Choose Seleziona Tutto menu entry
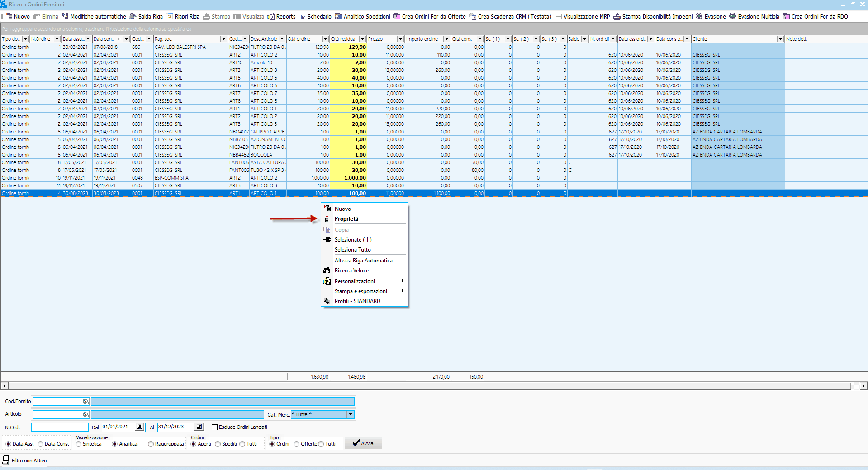 point(365,249)
